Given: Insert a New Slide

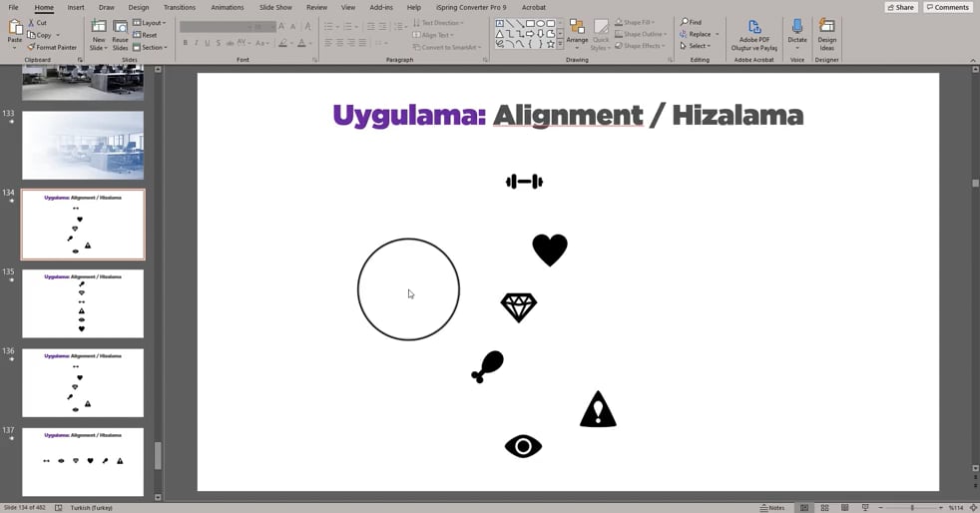Looking at the screenshot, I should tap(98, 35).
